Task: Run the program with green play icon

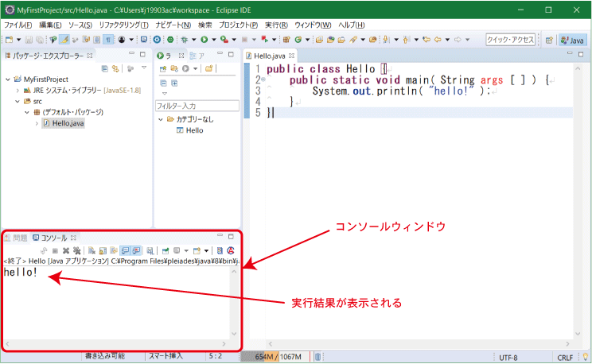Action: 204,39
